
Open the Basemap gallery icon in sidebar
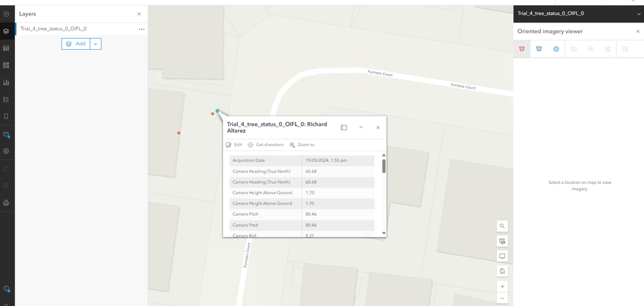[x=6, y=65]
